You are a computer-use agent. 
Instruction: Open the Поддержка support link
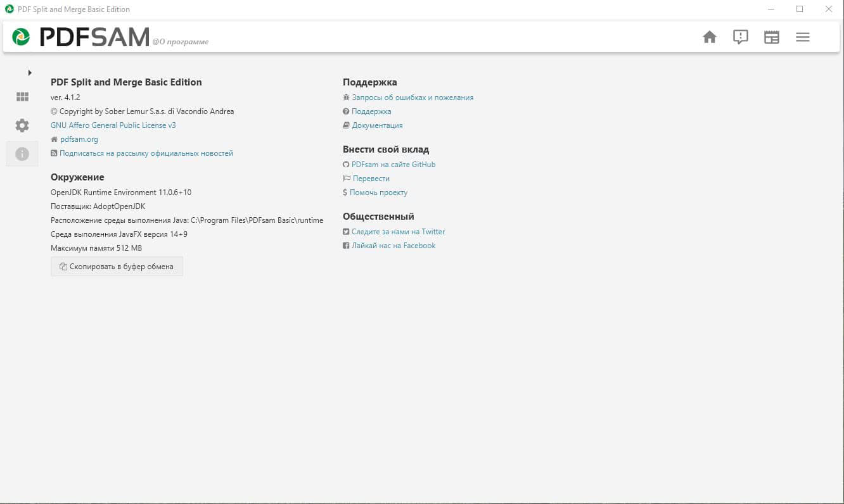371,111
